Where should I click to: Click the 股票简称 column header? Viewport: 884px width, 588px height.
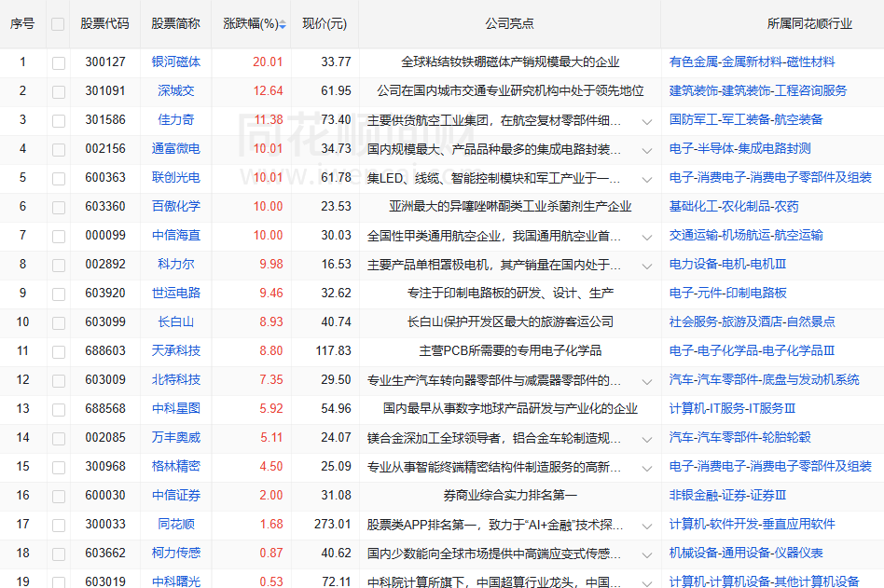pos(176,23)
